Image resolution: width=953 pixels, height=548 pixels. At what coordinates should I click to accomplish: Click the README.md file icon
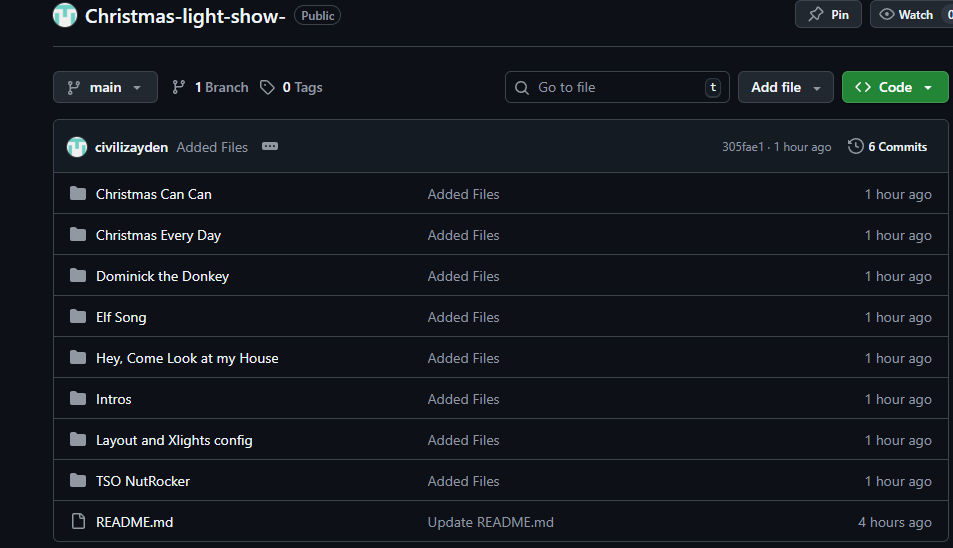[x=78, y=522]
